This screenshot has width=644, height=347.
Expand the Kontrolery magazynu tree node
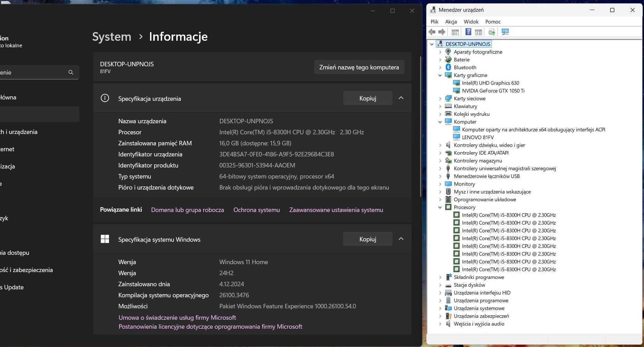coord(440,161)
